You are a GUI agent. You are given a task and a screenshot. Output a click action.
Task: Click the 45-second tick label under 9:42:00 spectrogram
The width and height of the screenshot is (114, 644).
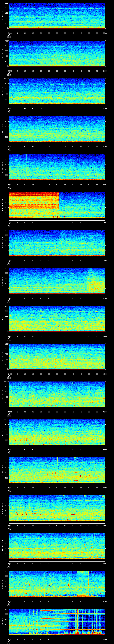click(81, 412)
